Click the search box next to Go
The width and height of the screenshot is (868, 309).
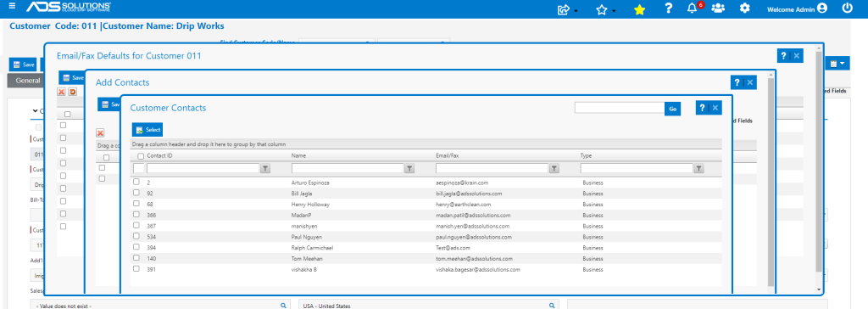pyautogui.click(x=620, y=108)
